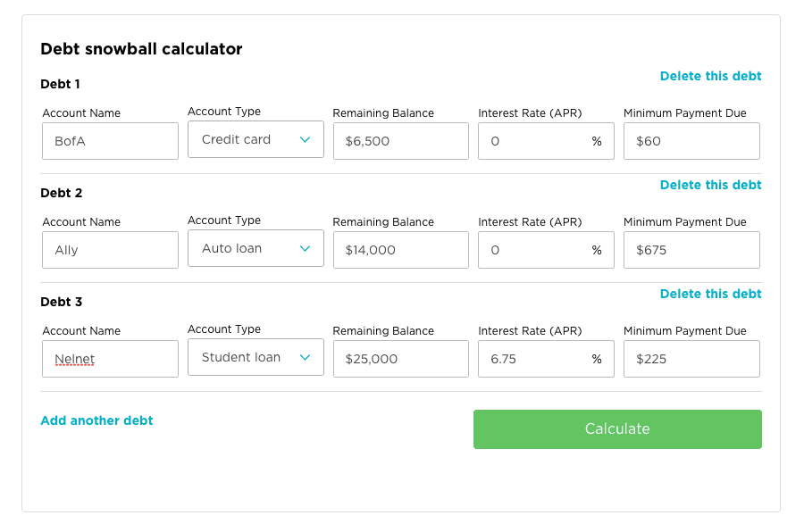
Task: Click the Debt 2 heading
Action: (x=61, y=193)
